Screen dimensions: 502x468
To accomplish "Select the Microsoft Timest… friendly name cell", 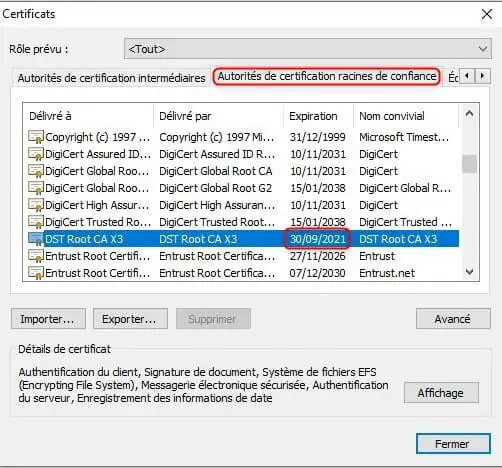I will tap(404, 137).
